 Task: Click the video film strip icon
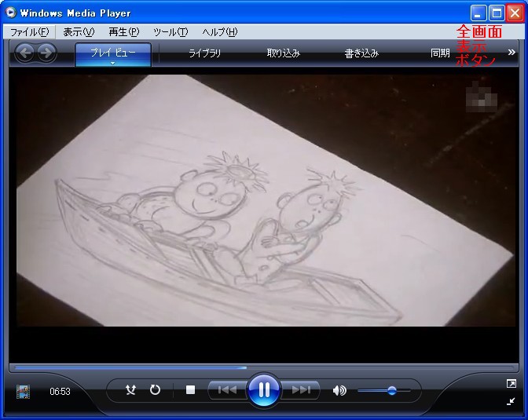click(x=23, y=392)
